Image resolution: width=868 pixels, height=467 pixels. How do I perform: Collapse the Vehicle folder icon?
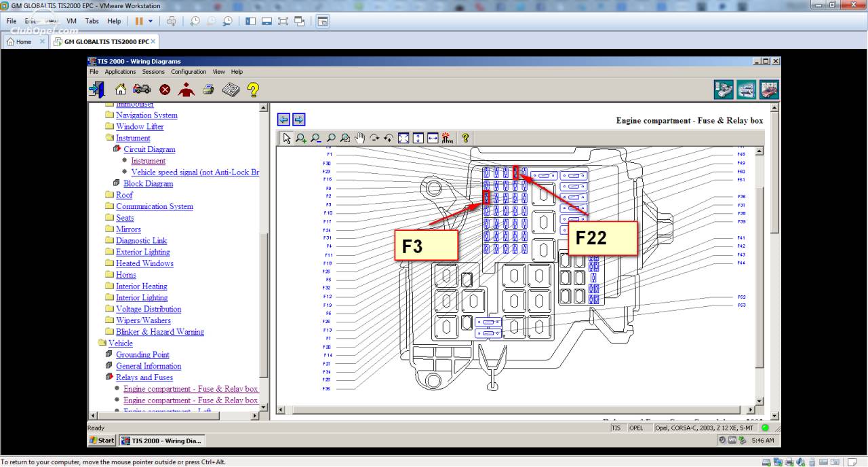pos(102,343)
